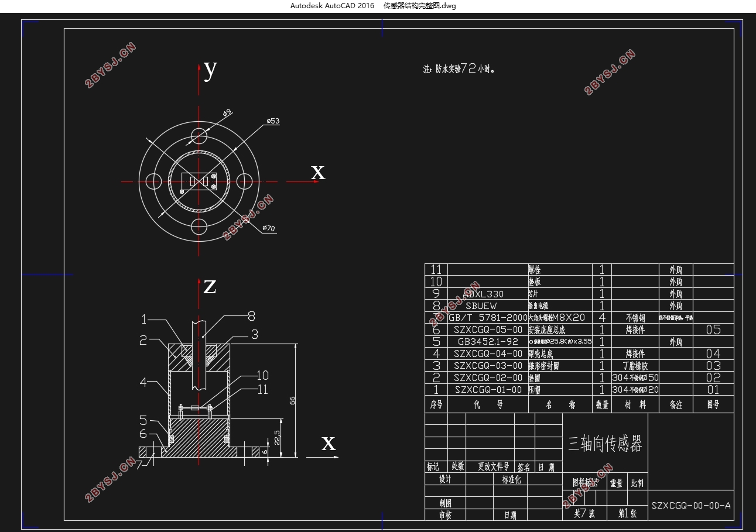Click the '第1张' sheet number text
Viewport: 756px width, 532px height.
(x=627, y=513)
